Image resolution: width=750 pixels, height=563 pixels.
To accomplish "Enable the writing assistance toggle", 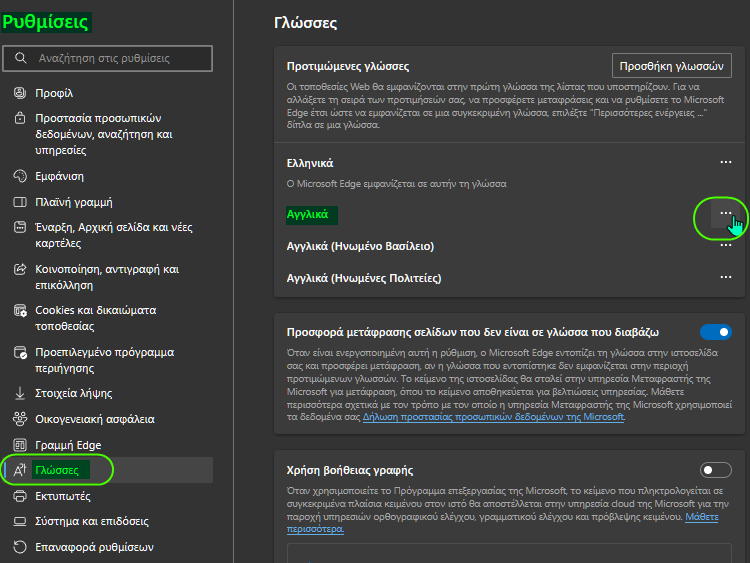I will (x=716, y=470).
